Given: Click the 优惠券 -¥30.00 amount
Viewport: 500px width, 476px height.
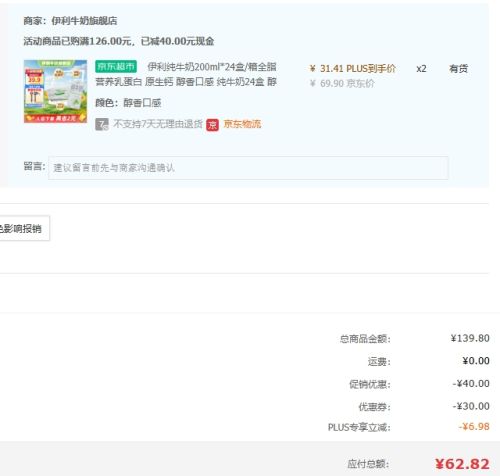Looking at the screenshot, I should click(471, 406).
